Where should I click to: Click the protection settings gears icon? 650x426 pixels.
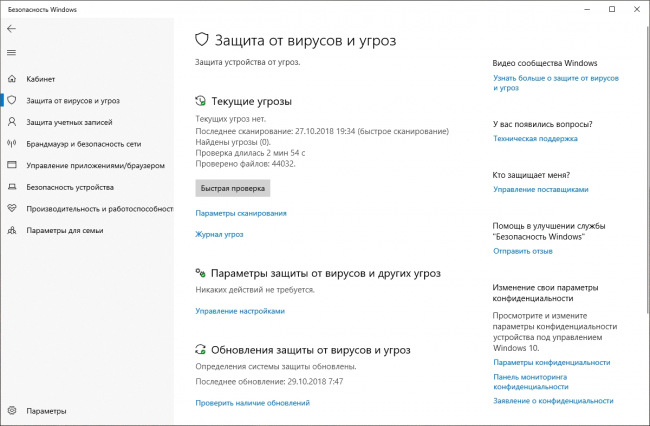pos(200,273)
